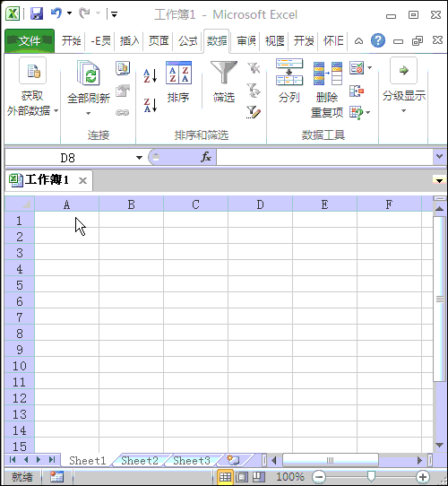Click the Properties icon in 连接 group
The height and width of the screenshot is (486, 448).
click(x=123, y=91)
